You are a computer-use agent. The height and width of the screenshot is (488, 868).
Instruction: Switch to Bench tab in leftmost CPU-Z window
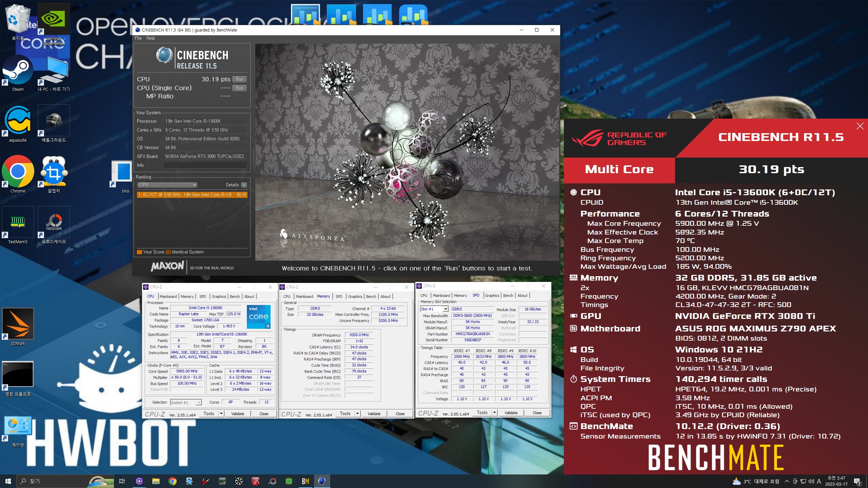tap(235, 297)
